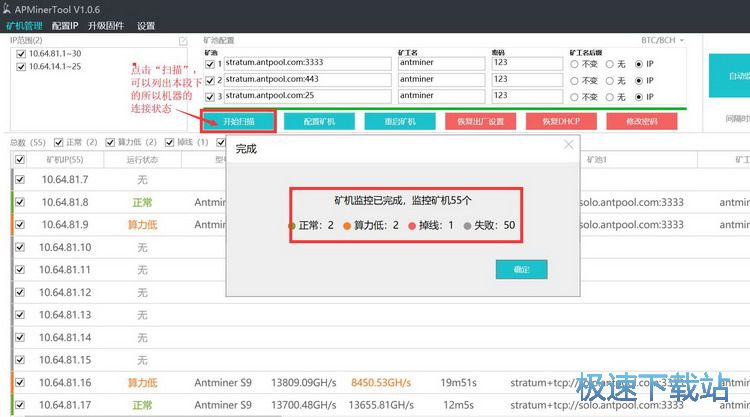Edit the stratum.antpool.com:25 pool field
750x417 pixels.
[308, 96]
